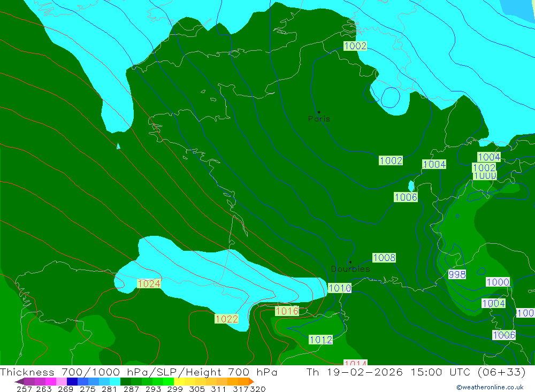This screenshot has width=535, height=392.
Task: Click the 299 legend value
Action: 175,389
